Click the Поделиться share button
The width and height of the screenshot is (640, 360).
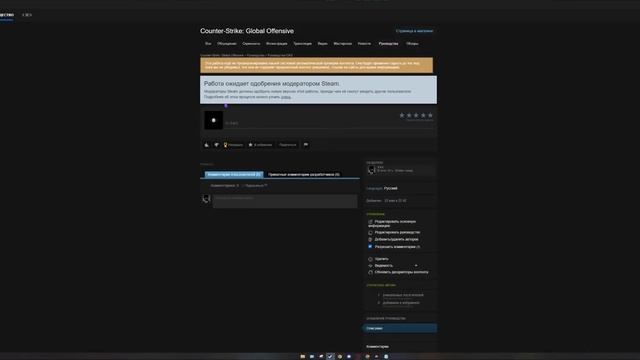click(288, 145)
